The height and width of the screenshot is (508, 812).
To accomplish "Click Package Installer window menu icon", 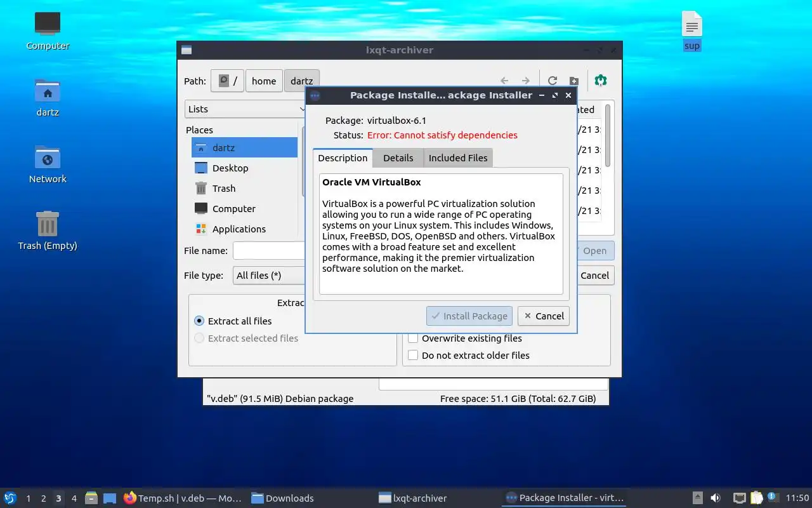I will point(315,95).
